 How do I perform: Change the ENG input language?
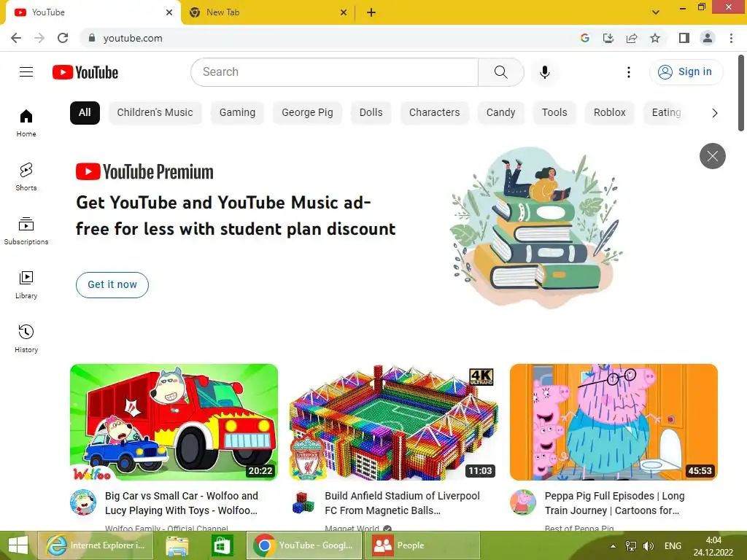(x=673, y=546)
